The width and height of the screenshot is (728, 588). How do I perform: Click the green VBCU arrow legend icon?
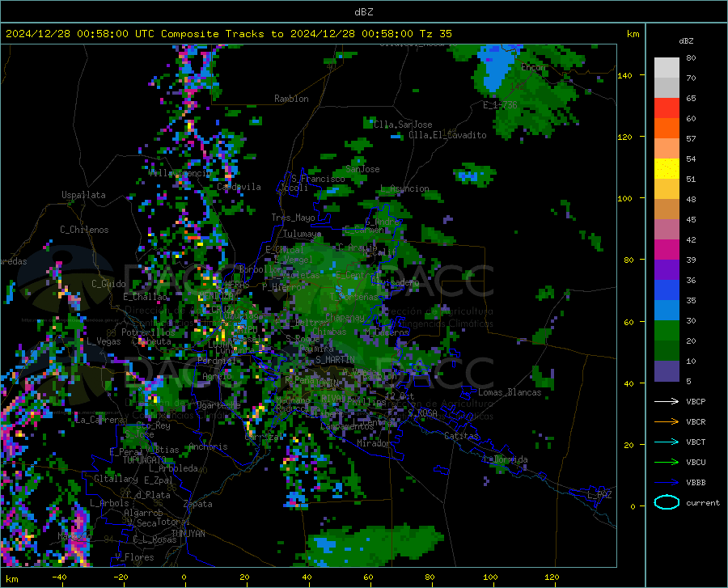point(667,462)
